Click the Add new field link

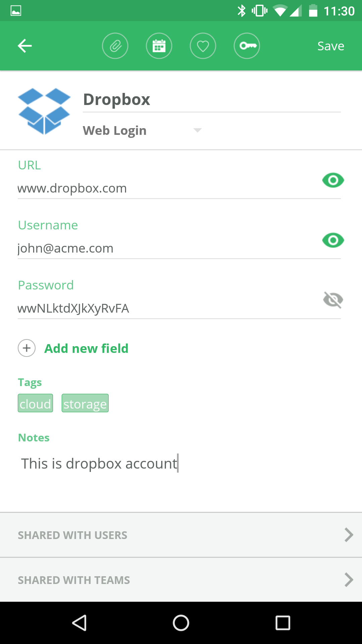pyautogui.click(x=86, y=348)
